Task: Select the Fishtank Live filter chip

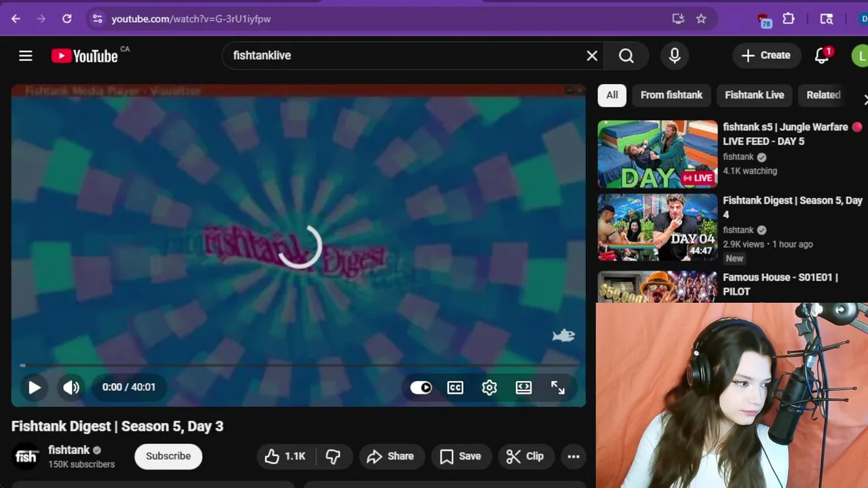Action: [755, 95]
